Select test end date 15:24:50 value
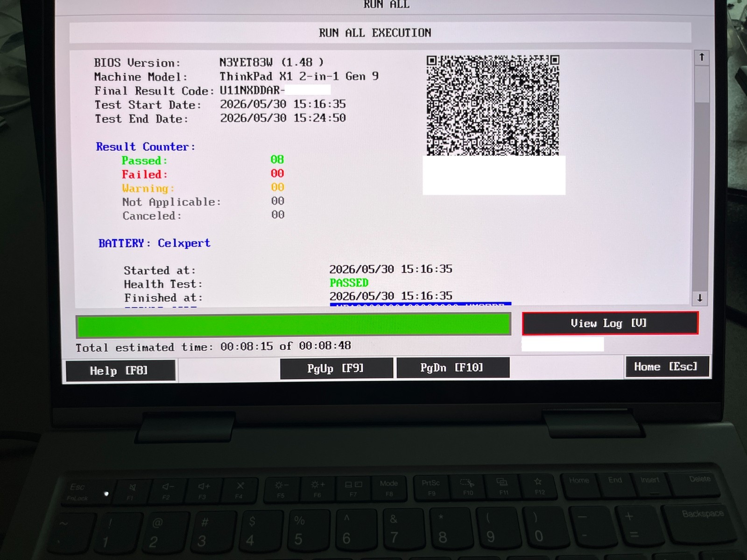Viewport: 747px width, 560px height. point(283,118)
